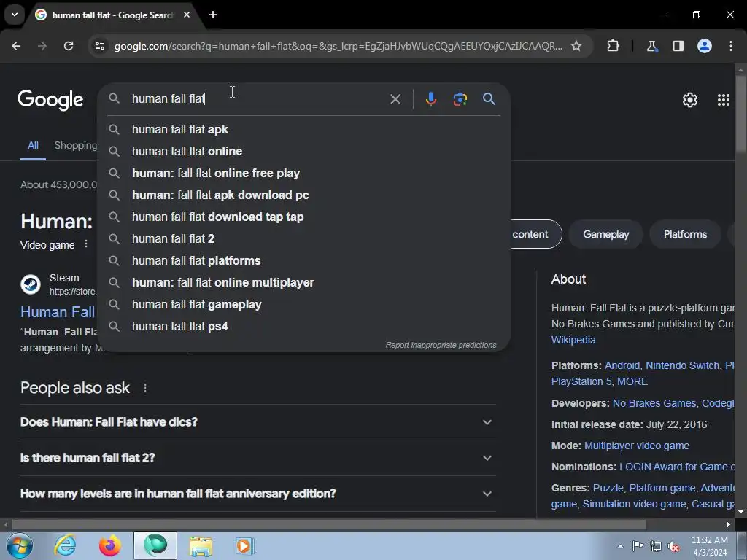Open the muted volume tray icon

673,547
